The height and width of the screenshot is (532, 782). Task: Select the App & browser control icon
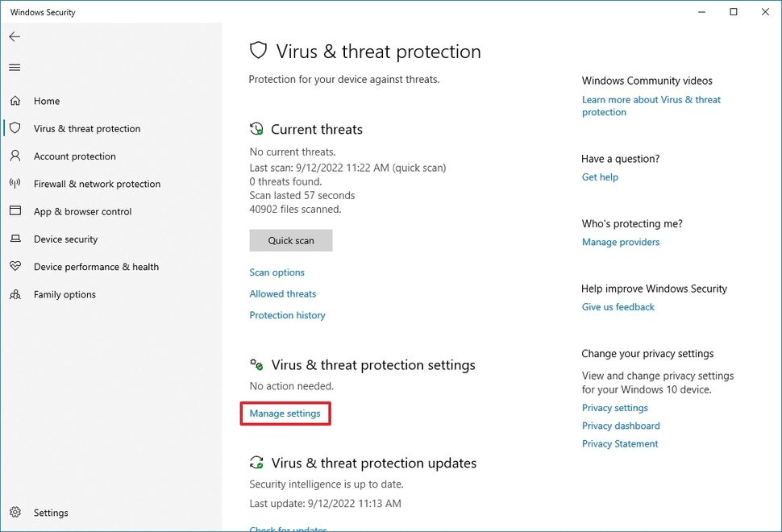click(16, 211)
